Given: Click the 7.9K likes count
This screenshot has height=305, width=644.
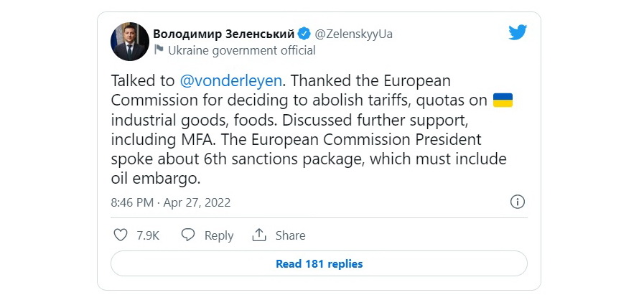Looking at the screenshot, I should pos(148,235).
